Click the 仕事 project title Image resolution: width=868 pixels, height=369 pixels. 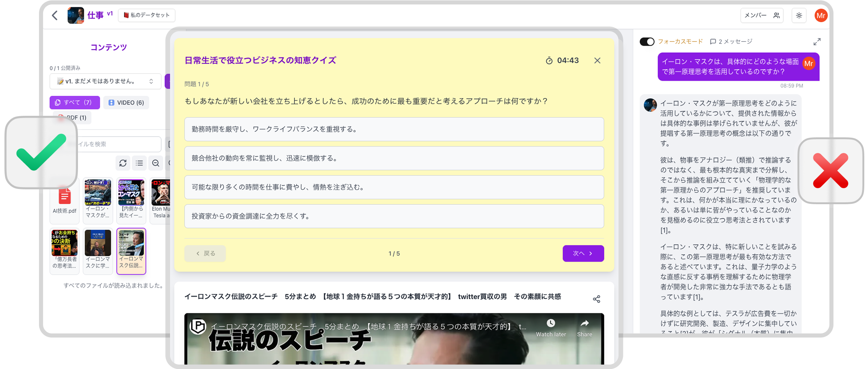[95, 15]
